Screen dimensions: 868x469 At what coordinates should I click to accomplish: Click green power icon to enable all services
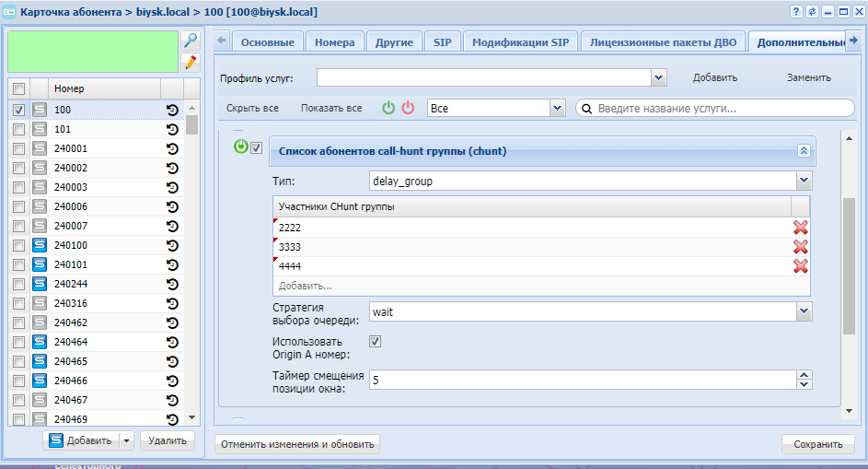click(x=388, y=108)
